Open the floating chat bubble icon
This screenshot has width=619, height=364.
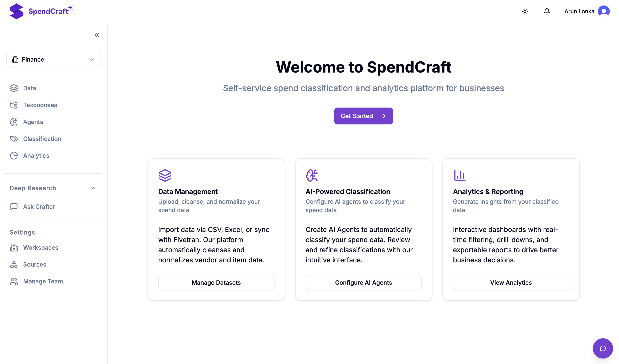click(603, 348)
